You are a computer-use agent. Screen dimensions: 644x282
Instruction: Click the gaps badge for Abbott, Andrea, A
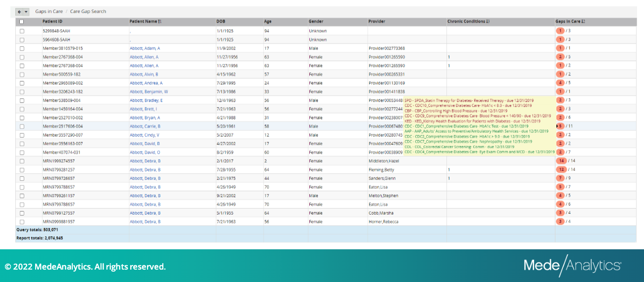pyautogui.click(x=560, y=83)
